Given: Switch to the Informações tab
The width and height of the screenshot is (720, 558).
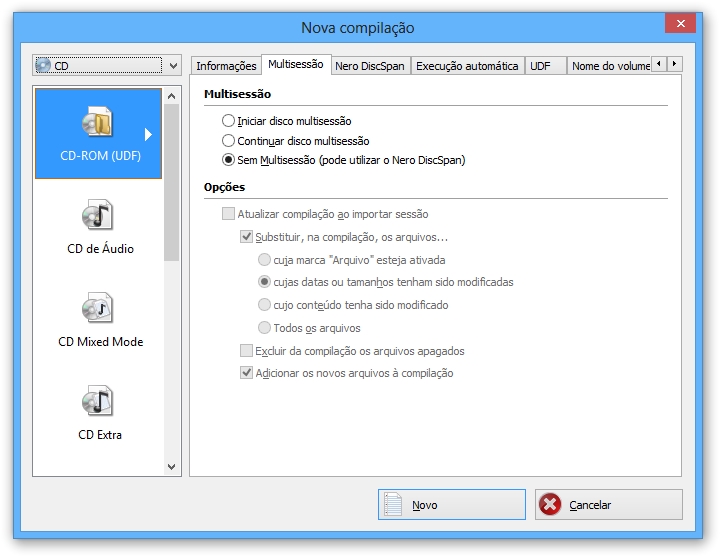Looking at the screenshot, I should 226,66.
